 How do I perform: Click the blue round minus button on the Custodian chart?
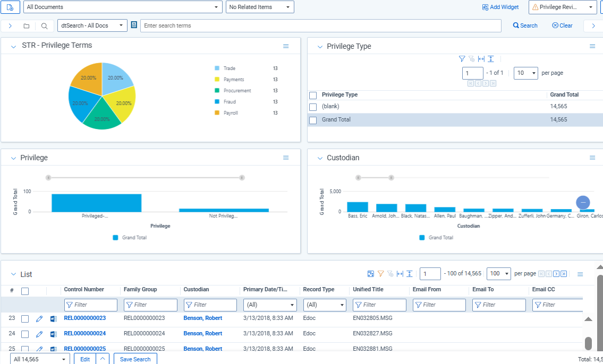tap(583, 202)
